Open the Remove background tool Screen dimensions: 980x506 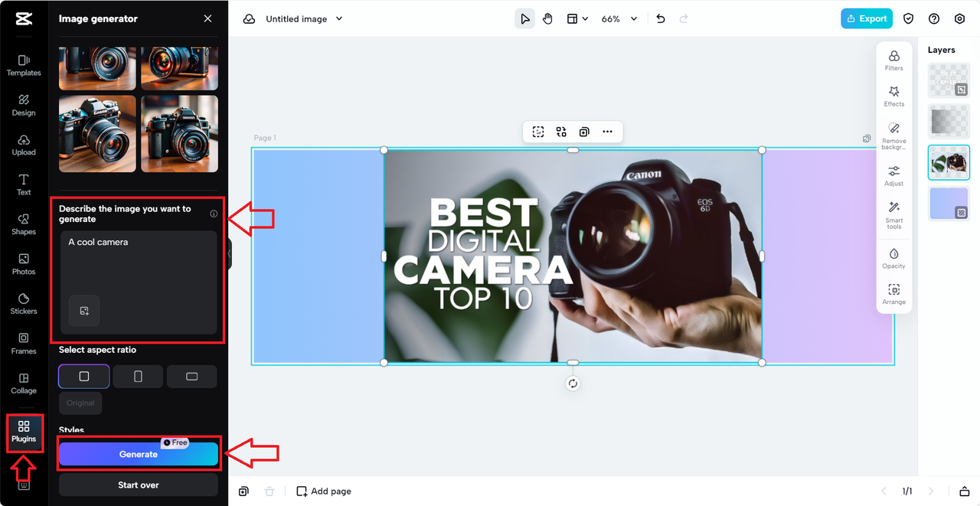893,135
